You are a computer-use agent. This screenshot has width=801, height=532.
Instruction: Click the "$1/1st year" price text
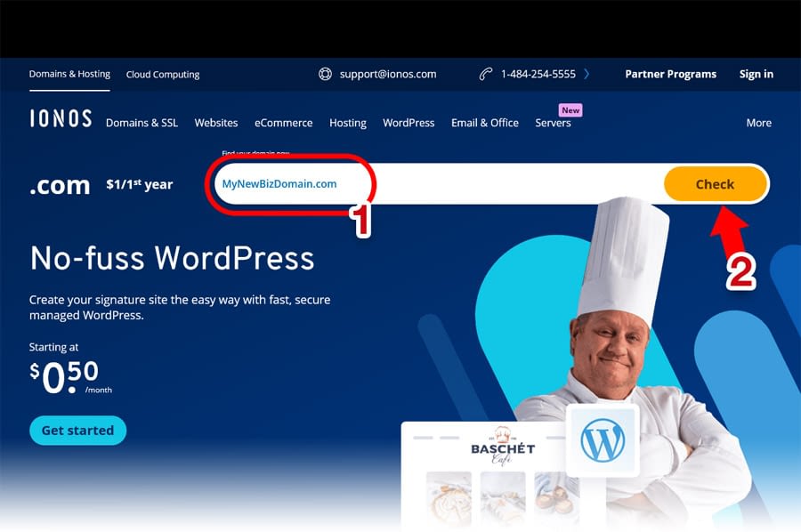click(140, 184)
